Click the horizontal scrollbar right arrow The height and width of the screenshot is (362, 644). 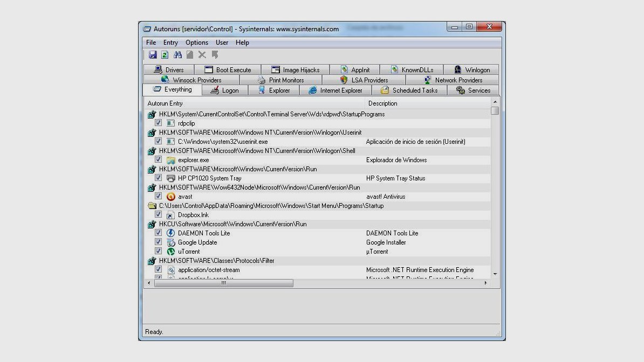coord(486,283)
